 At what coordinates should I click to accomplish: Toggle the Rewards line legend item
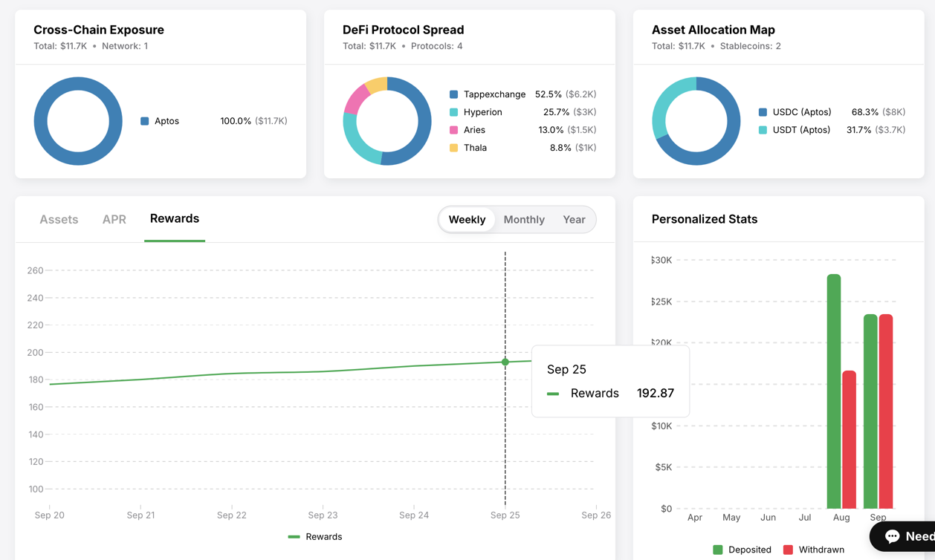pos(315,537)
